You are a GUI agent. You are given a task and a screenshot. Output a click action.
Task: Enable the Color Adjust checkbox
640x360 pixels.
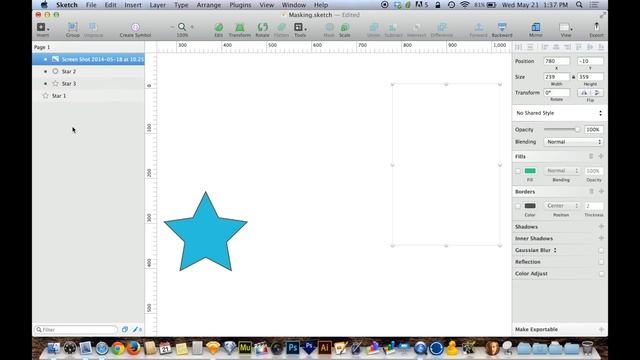601,274
